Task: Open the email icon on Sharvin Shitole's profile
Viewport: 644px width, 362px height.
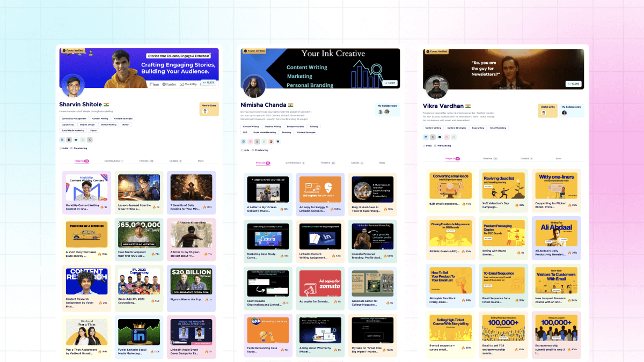Action: pos(76,139)
